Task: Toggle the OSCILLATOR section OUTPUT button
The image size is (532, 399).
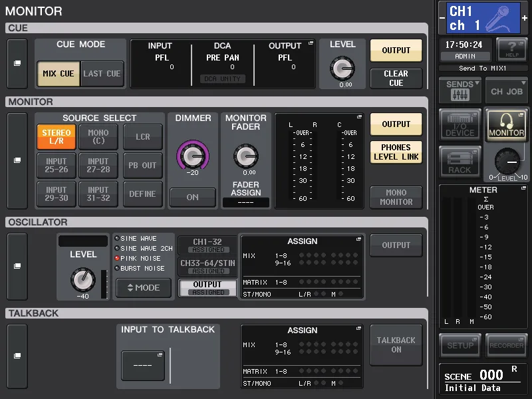Action: [396, 245]
